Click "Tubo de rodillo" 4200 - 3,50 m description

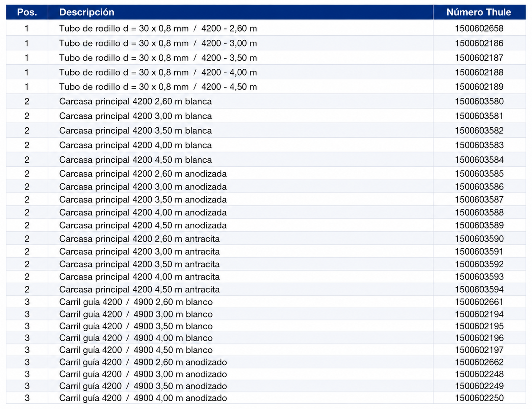click(x=158, y=58)
